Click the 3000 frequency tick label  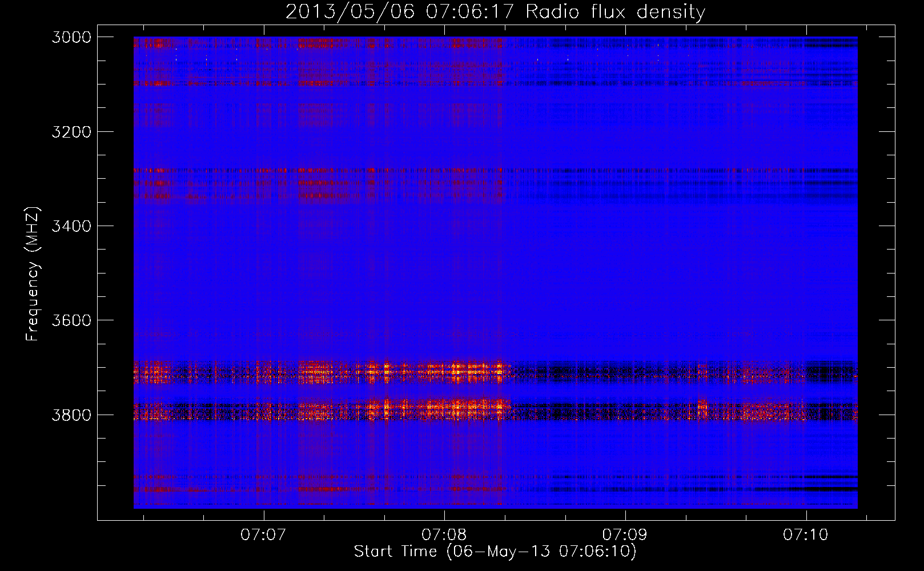[71, 37]
